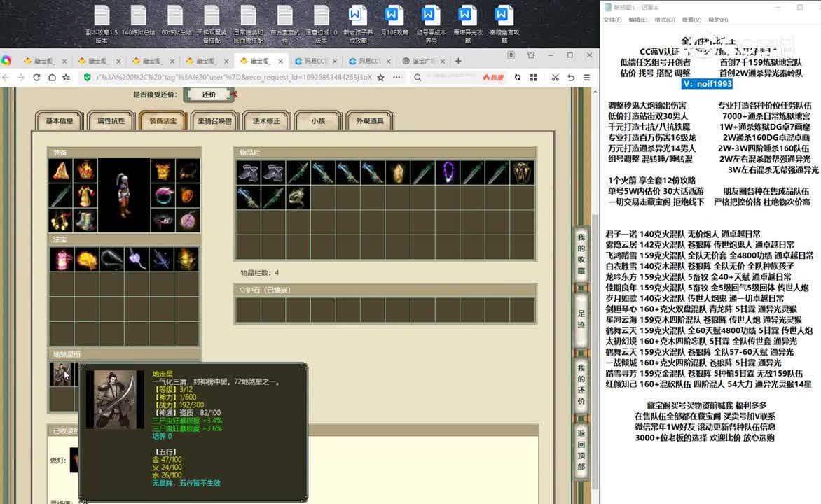This screenshot has height=504, width=821.
Task: Select the pink ring equipment slot
Action: pyautogui.click(x=163, y=196)
